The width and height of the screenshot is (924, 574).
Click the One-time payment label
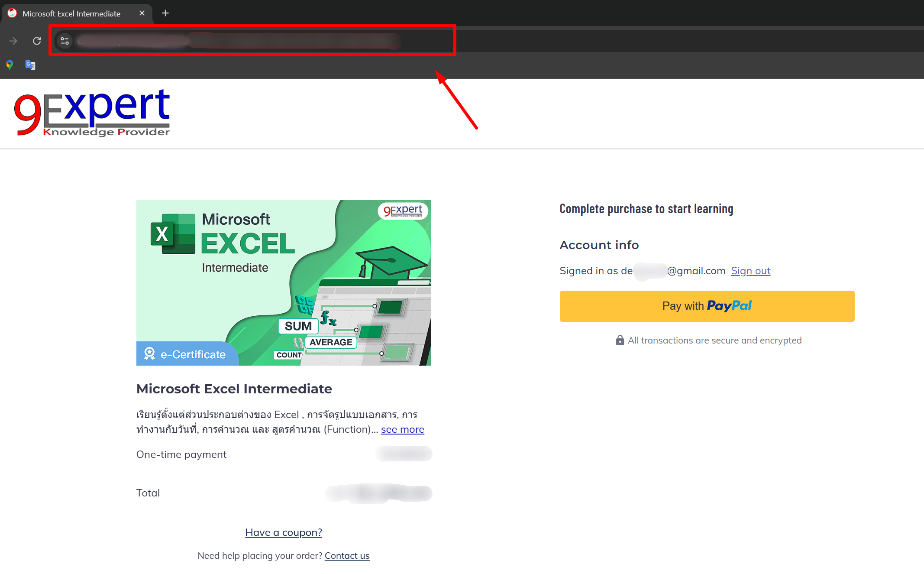point(181,454)
